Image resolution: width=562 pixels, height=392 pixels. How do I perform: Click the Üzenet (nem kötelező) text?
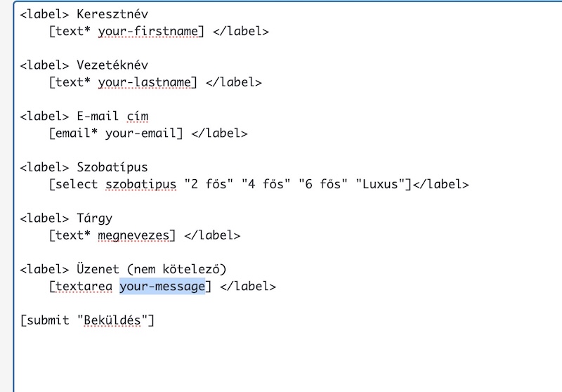[x=151, y=269]
